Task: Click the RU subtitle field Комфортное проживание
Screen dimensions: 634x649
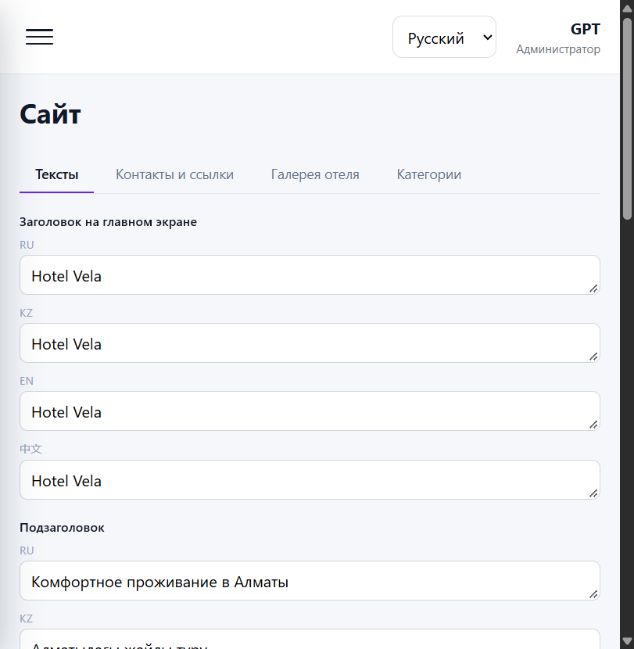Action: (x=310, y=581)
